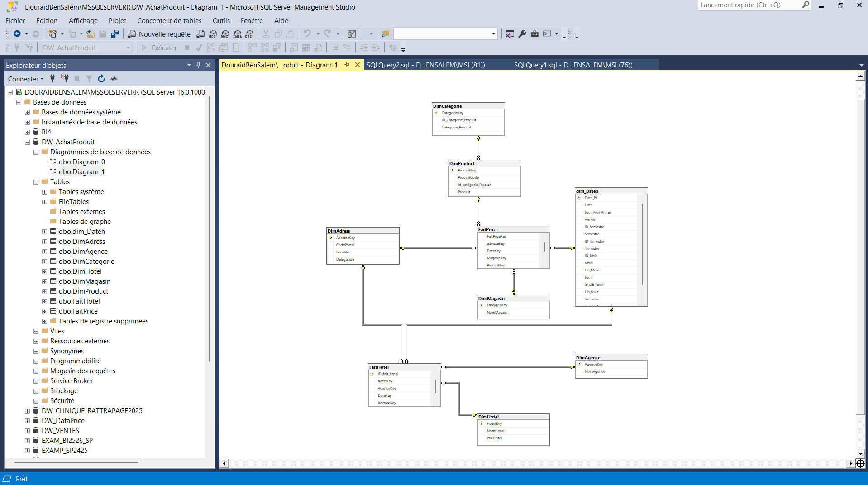Click the back navigation arrow icon
868x485 pixels.
tap(17, 34)
